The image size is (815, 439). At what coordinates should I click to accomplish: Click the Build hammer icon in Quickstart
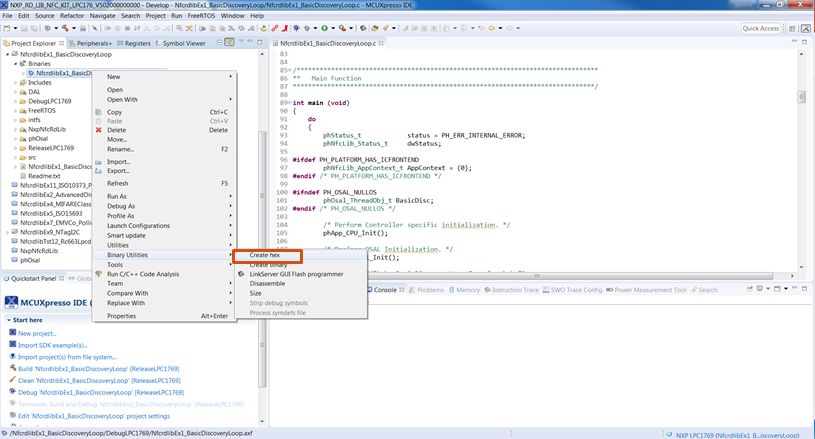[x=11, y=369]
